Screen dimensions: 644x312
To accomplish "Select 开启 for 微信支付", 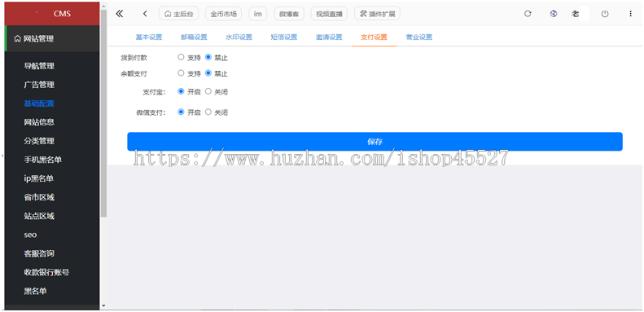I will click(x=181, y=112).
